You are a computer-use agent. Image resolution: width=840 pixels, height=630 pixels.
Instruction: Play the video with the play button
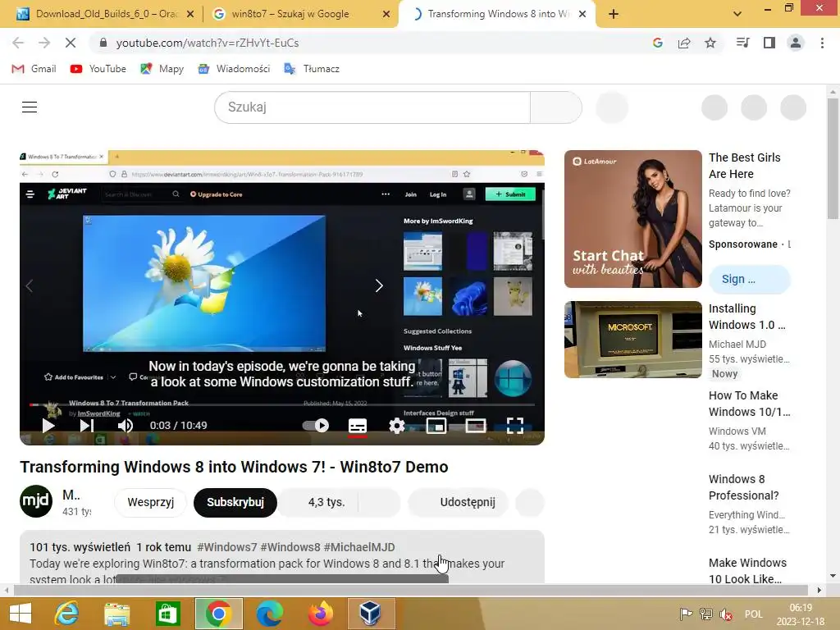(x=48, y=426)
